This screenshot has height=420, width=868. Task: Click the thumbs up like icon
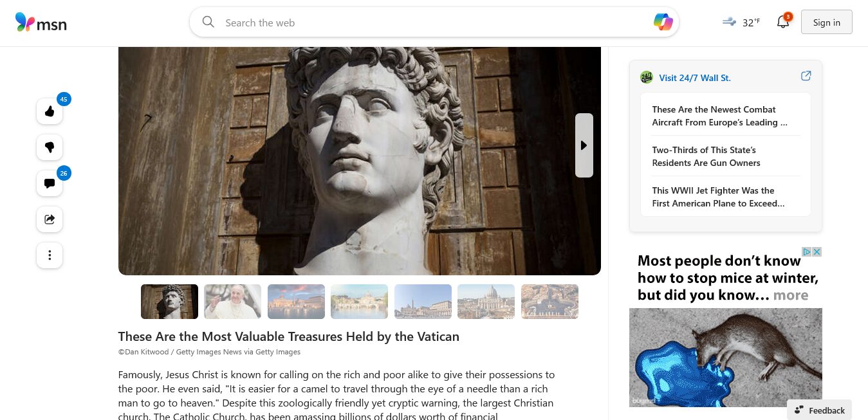pos(50,111)
